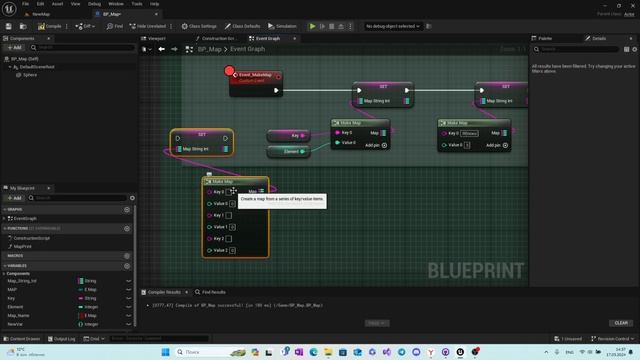Image resolution: width=640 pixels, height=360 pixels.
Task: Open the File menu
Action: click(x=25, y=4)
